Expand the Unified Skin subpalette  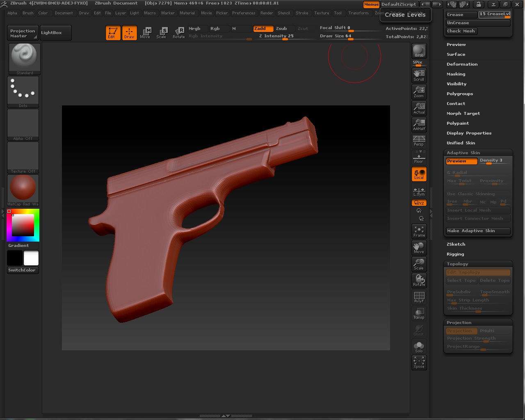pyautogui.click(x=461, y=143)
